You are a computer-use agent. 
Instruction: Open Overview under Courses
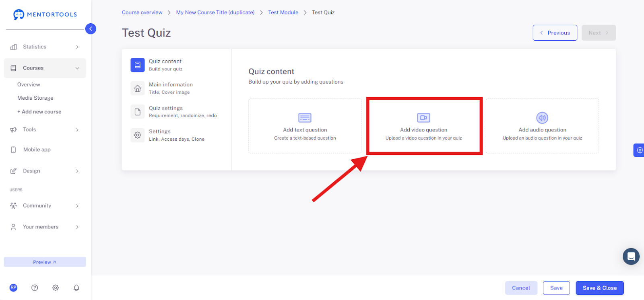29,84
